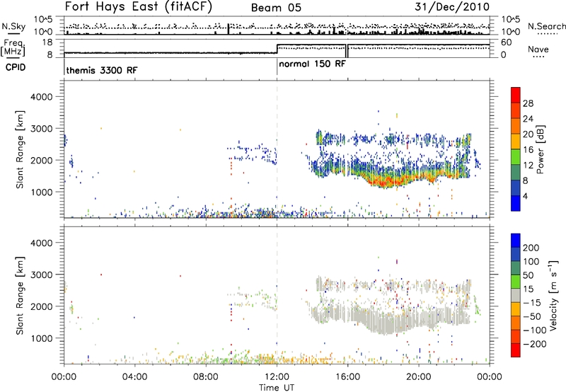
Task: Click the "Nave" legend label
Action: point(538,49)
